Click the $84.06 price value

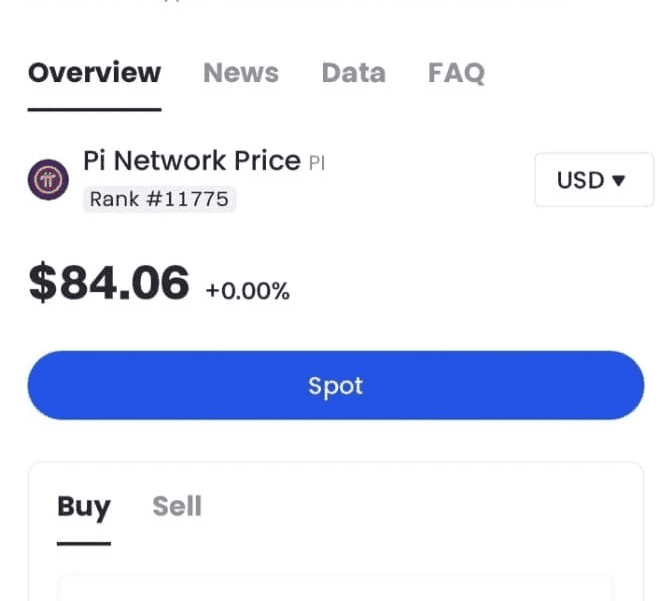click(x=108, y=282)
